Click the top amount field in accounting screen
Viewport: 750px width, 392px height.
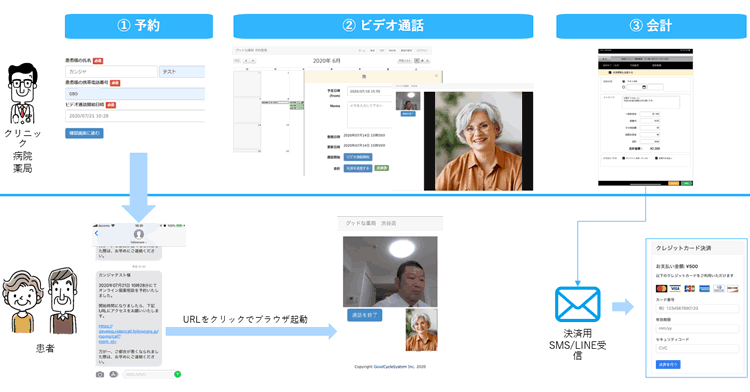pos(650,114)
